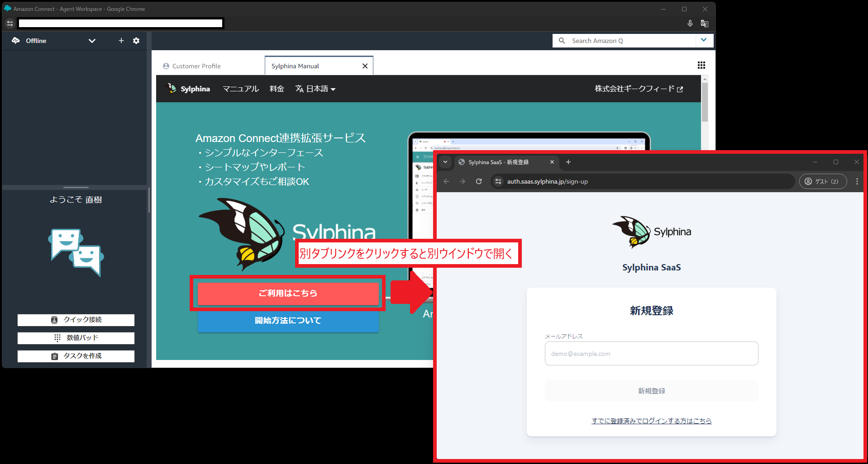The width and height of the screenshot is (868, 464).
Task: Click the 開始方法について button
Action: click(x=288, y=321)
